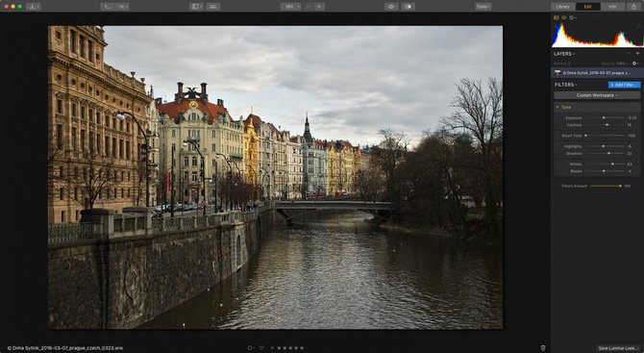The height and width of the screenshot is (353, 644).
Task: Open the zoom percentage dropdown
Action: [x=291, y=7]
